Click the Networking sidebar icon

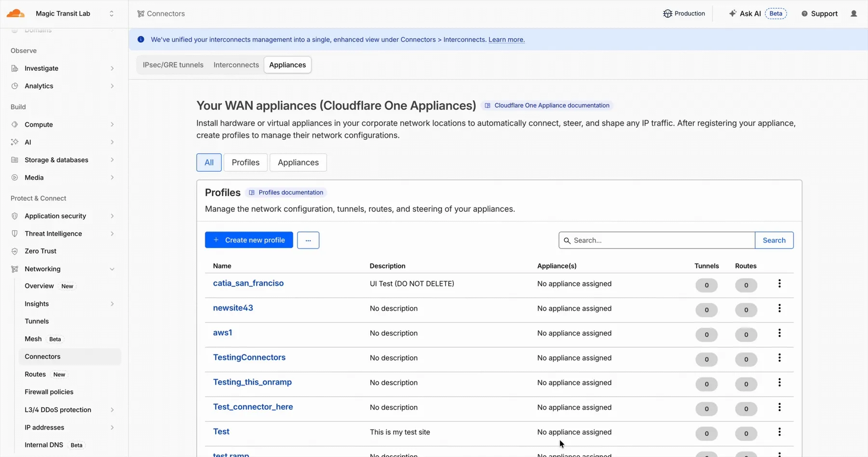(14, 269)
